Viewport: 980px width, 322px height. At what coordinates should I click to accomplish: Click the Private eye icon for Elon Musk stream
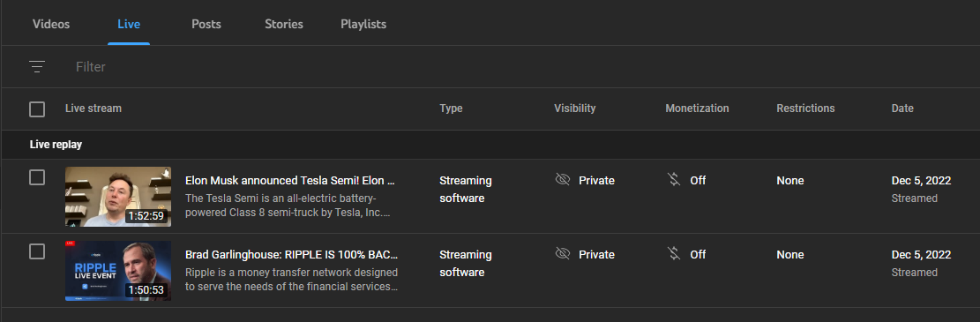pyautogui.click(x=563, y=180)
